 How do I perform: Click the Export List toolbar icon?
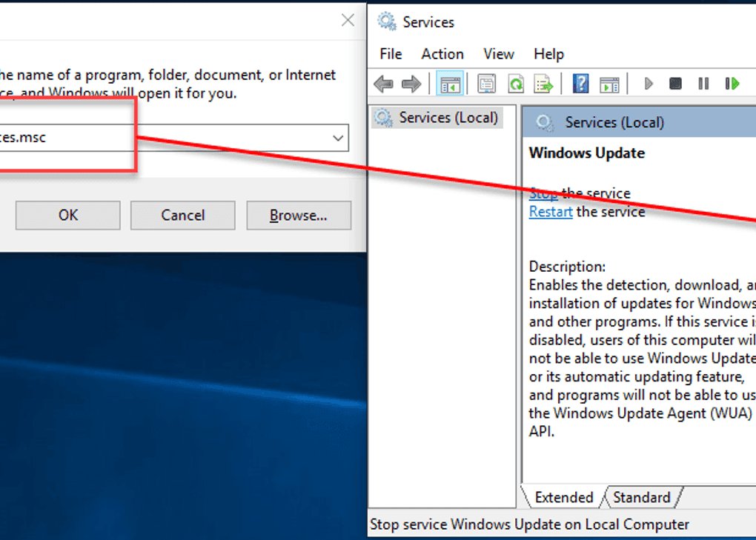544,84
